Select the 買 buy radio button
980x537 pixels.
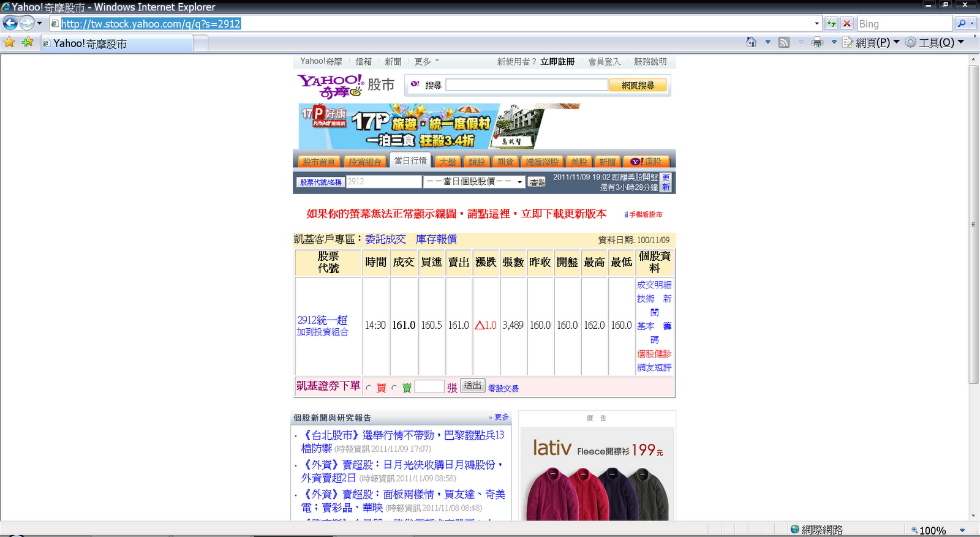coord(369,388)
